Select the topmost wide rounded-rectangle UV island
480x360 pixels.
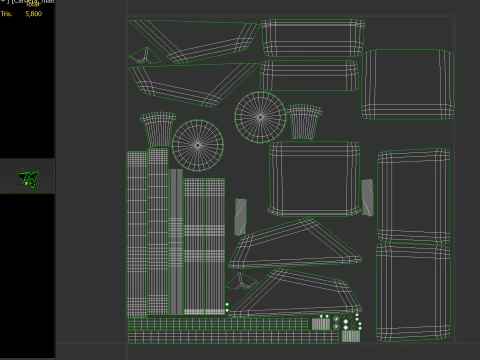click(x=313, y=38)
